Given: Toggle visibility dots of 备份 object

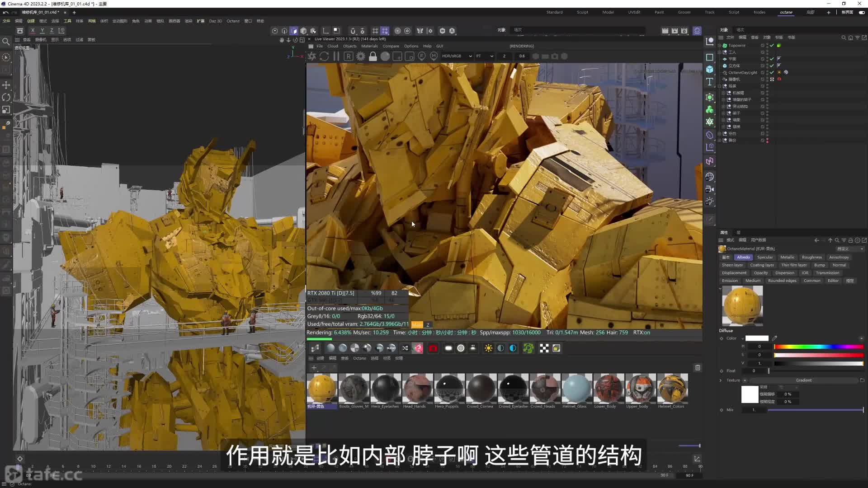Looking at the screenshot, I should [x=767, y=140].
